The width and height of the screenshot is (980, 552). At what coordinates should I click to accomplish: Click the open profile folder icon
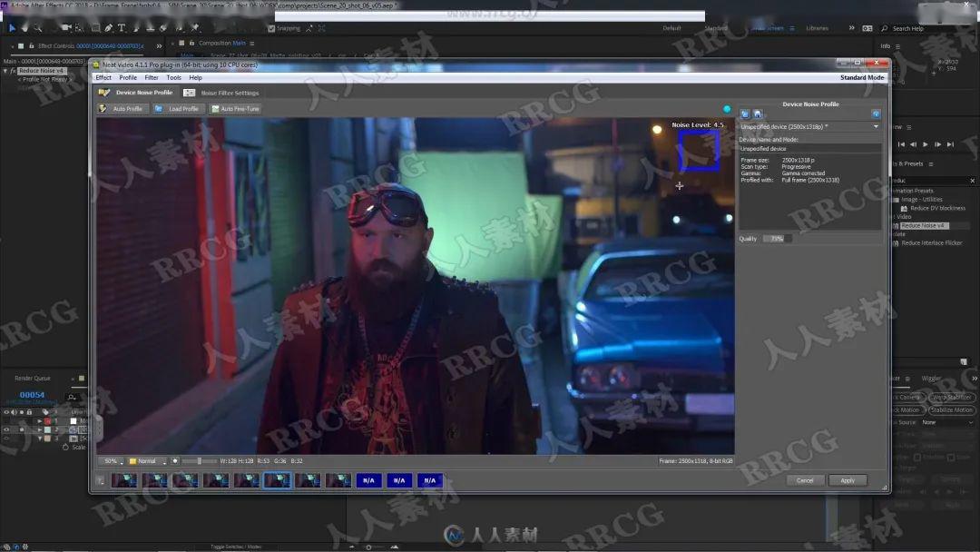(x=745, y=113)
